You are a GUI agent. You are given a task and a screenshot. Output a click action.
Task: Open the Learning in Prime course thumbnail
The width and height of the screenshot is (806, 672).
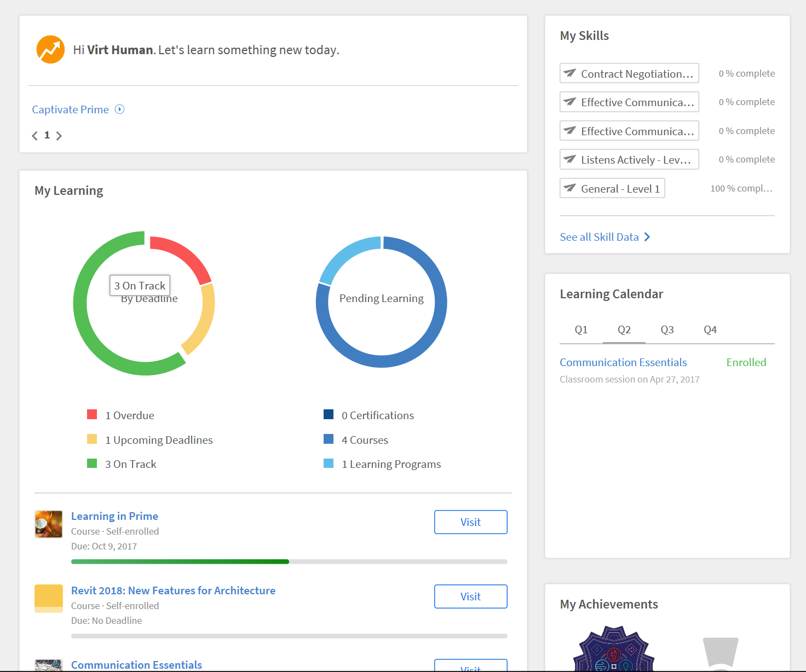pyautogui.click(x=49, y=524)
